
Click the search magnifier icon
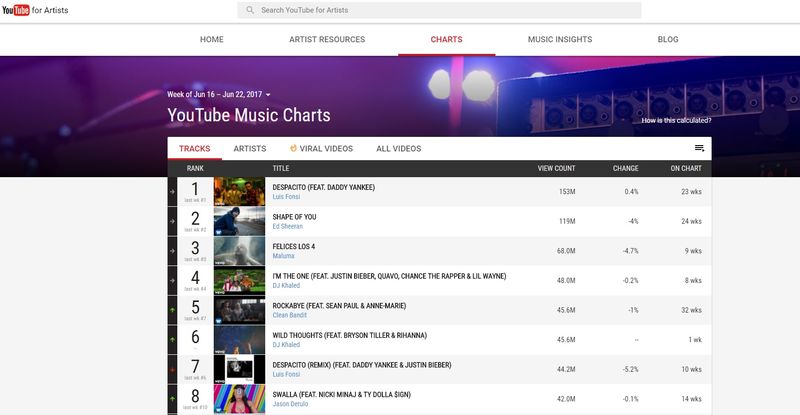tap(249, 10)
